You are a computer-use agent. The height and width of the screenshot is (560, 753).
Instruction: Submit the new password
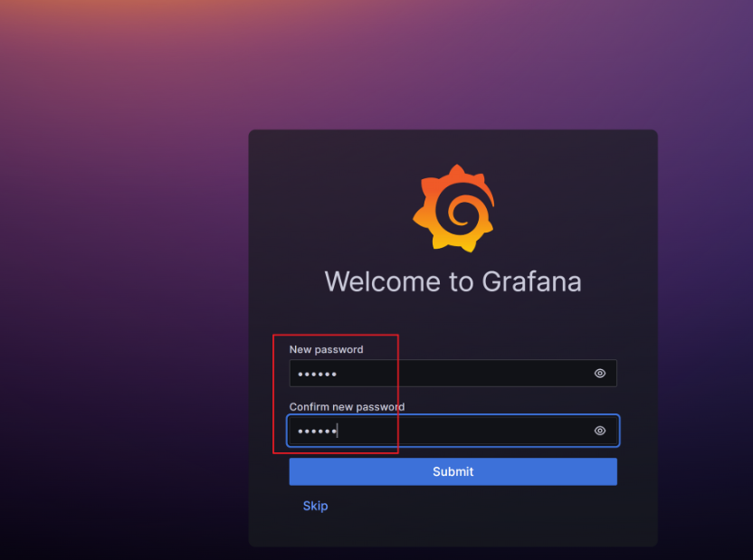[x=453, y=471]
